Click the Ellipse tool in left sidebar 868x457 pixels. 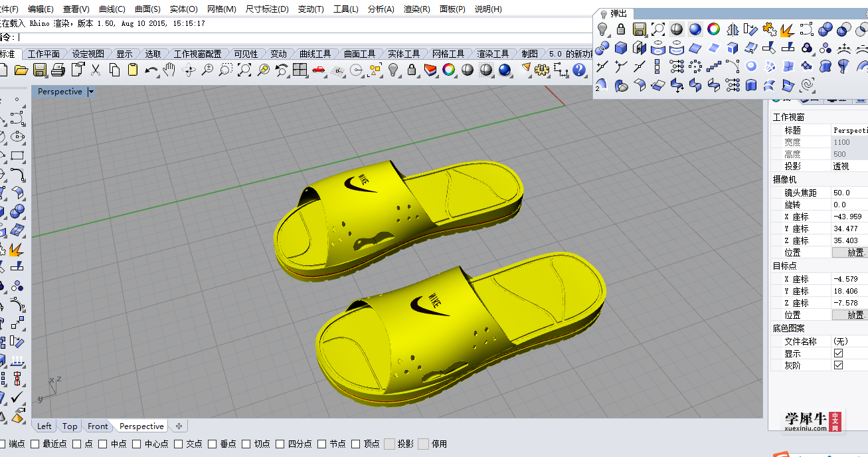[17, 137]
